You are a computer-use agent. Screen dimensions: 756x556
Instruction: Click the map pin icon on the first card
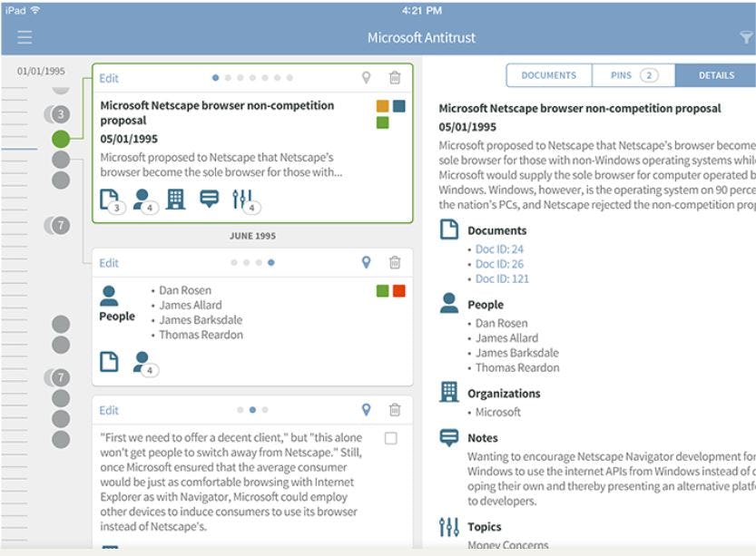click(x=366, y=78)
